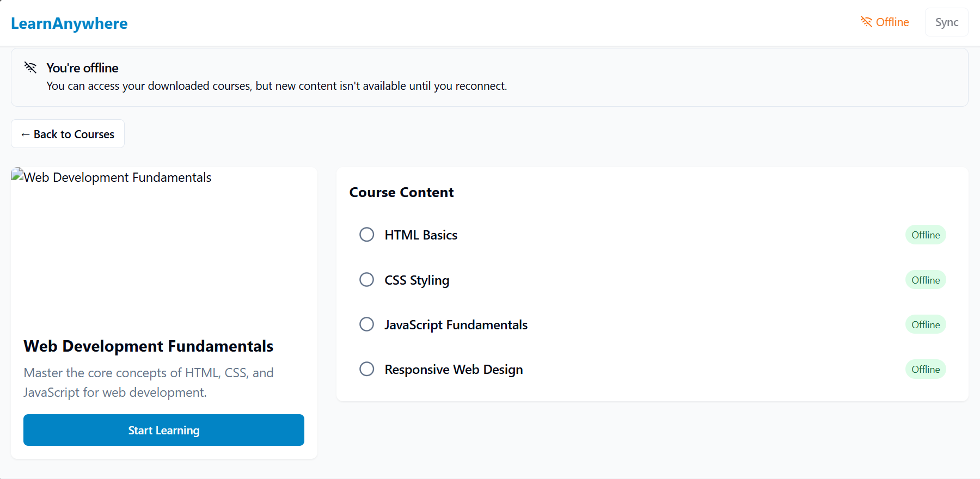
Task: Open the LearnAnywhere home logo
Action: pyautogui.click(x=69, y=23)
